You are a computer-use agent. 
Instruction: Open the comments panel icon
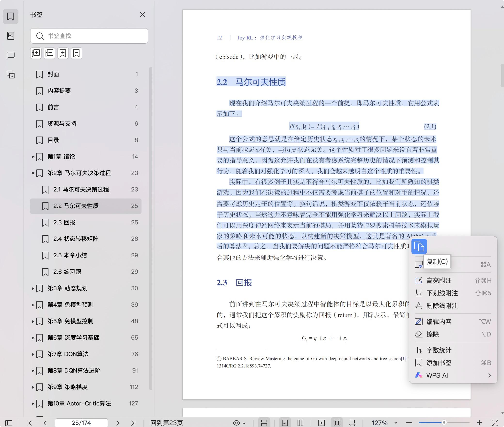[11, 55]
